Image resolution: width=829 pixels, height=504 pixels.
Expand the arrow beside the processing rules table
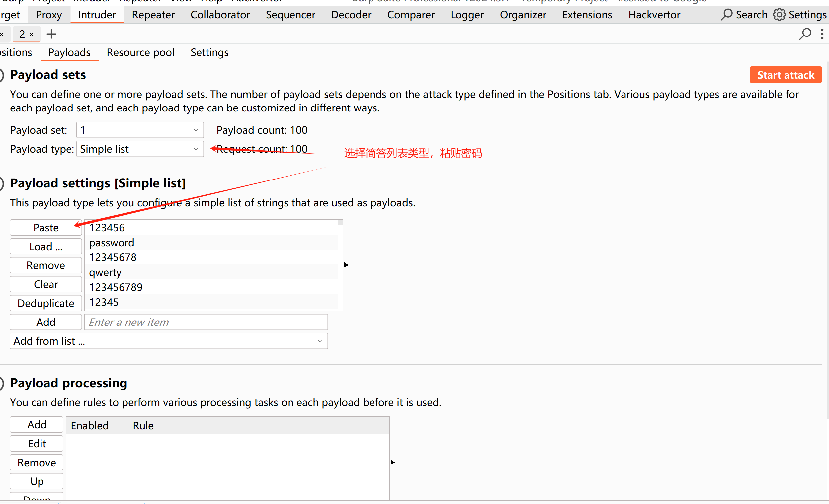(x=392, y=462)
